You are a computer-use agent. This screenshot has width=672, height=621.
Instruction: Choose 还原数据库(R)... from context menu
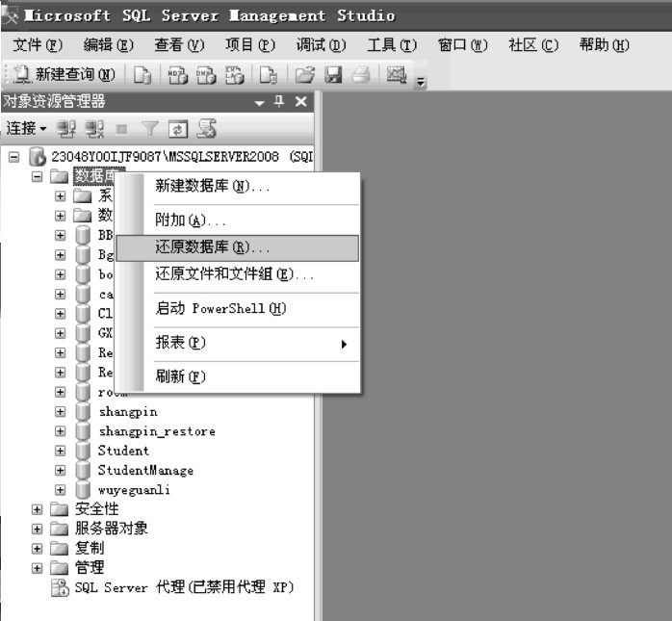coord(238,247)
